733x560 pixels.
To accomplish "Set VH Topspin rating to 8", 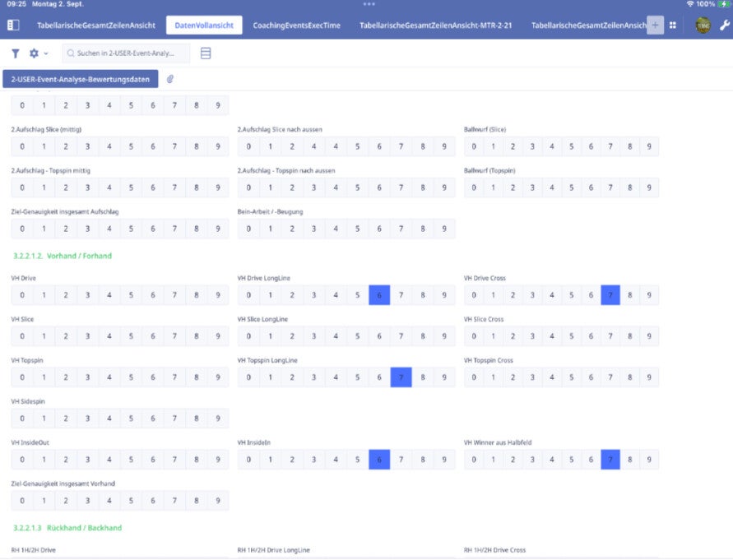I will point(197,377).
